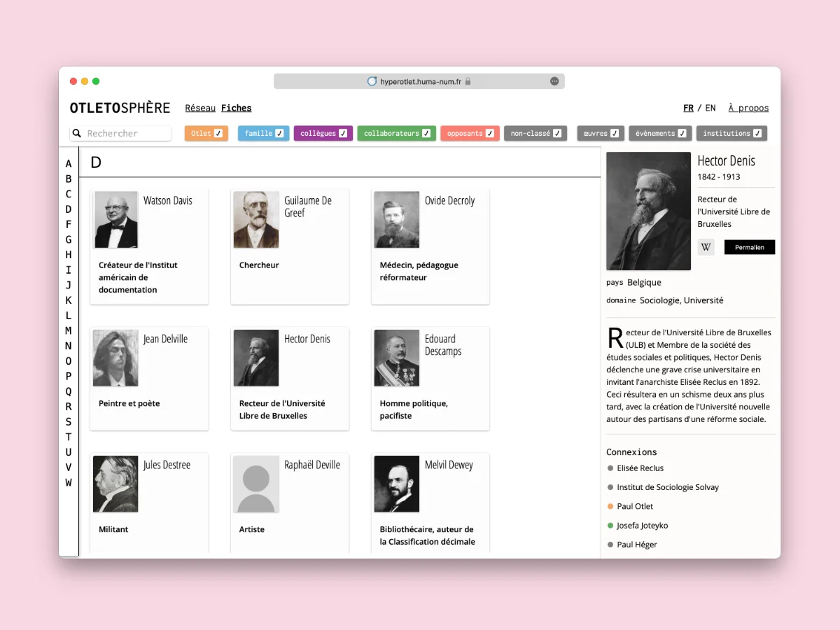Switch language to EN
This screenshot has height=630, width=840.
[x=710, y=108]
